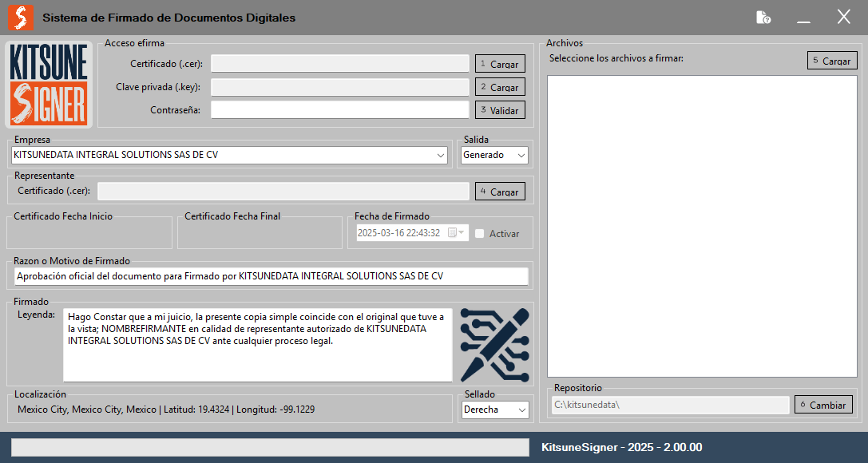Image resolution: width=868 pixels, height=463 pixels.
Task: Load Representante certificate with button 4 Cargar
Action: pos(500,192)
